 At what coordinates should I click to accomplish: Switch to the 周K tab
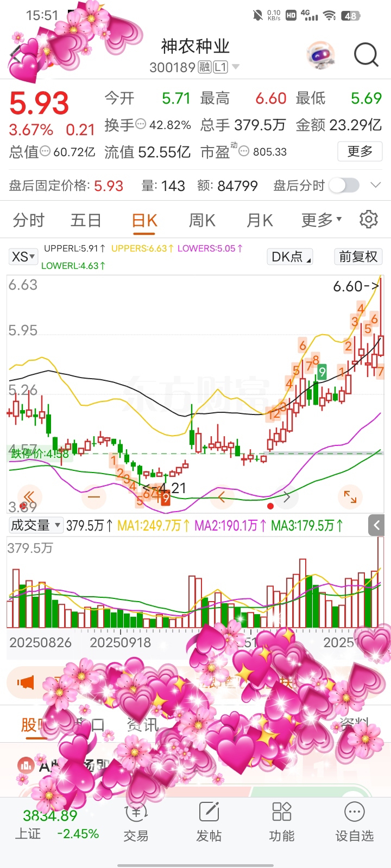point(202,220)
